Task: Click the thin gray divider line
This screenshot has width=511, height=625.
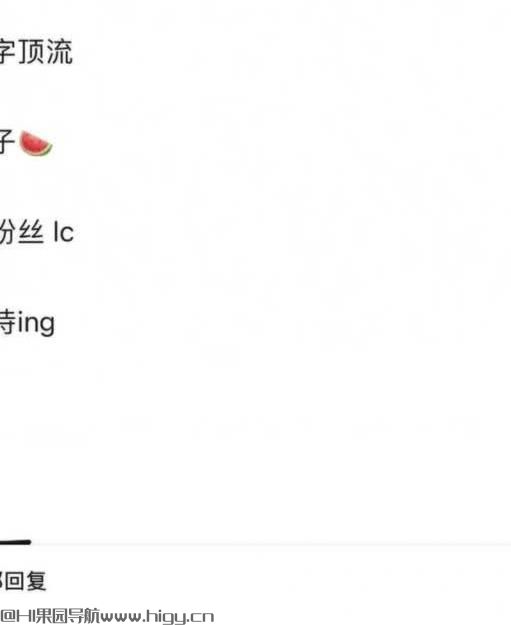Action: click(x=271, y=544)
